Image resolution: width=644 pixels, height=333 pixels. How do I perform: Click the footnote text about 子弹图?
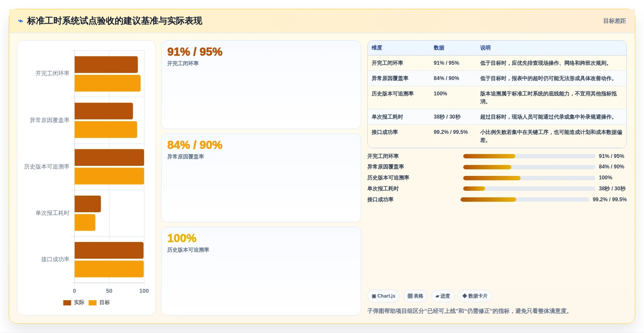click(469, 311)
